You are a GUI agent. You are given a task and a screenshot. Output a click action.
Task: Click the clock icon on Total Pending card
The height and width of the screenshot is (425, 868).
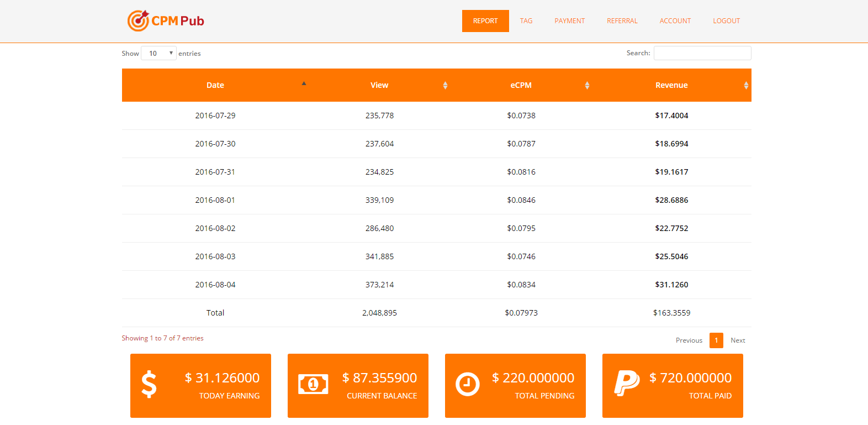[x=467, y=384]
